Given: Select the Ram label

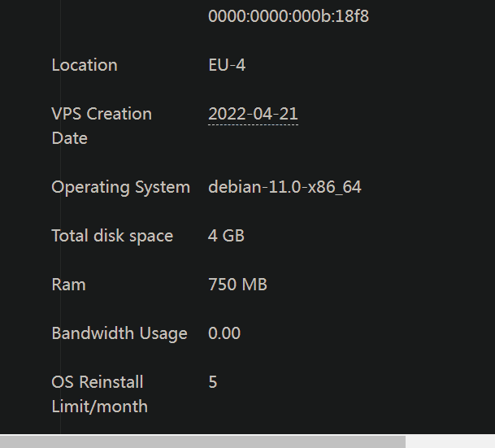Looking at the screenshot, I should 68,285.
